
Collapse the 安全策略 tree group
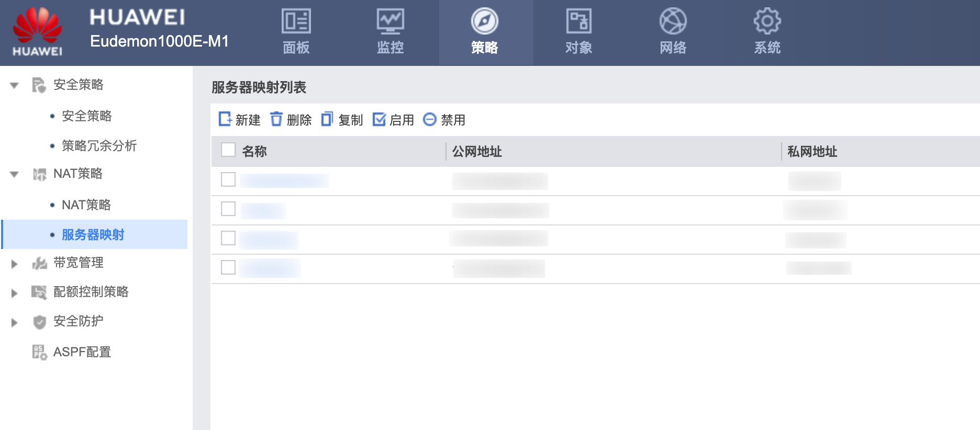[14, 85]
